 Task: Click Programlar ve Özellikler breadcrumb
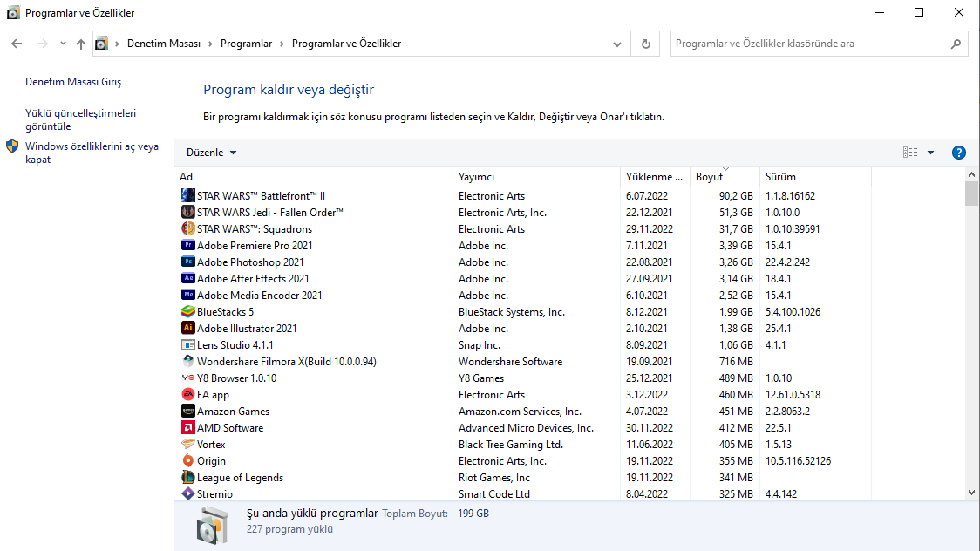pyautogui.click(x=346, y=44)
